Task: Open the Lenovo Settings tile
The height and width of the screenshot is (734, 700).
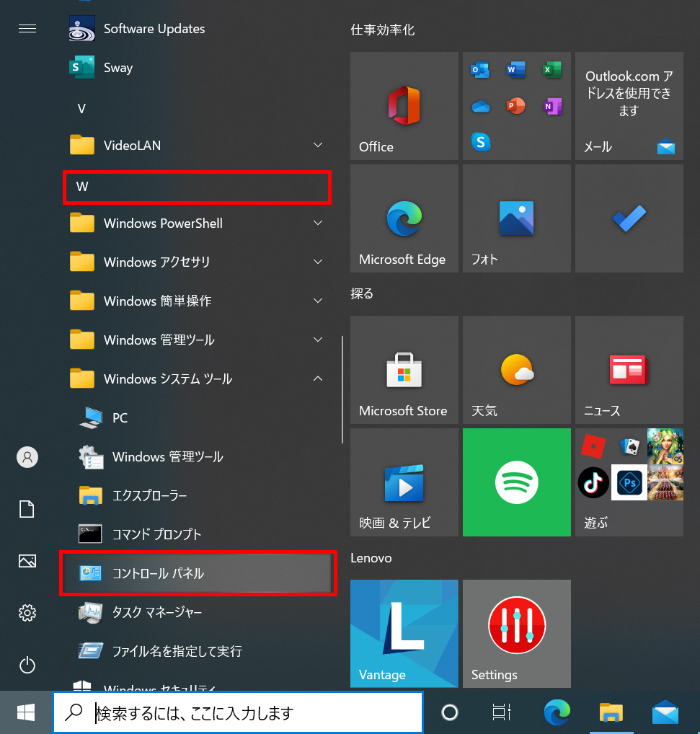Action: point(517,633)
